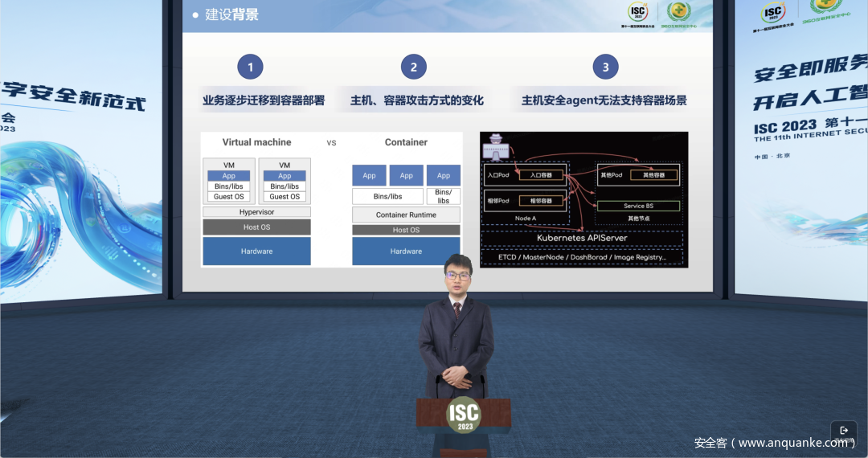Click the green 360 security center logo
Image resolution: width=868 pixels, height=458 pixels.
coord(679,12)
